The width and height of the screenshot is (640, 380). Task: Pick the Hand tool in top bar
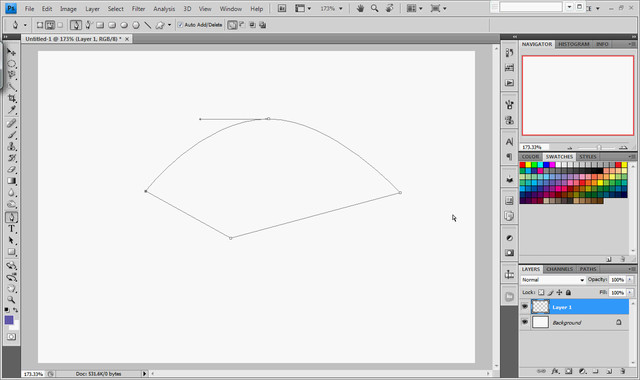pos(360,8)
